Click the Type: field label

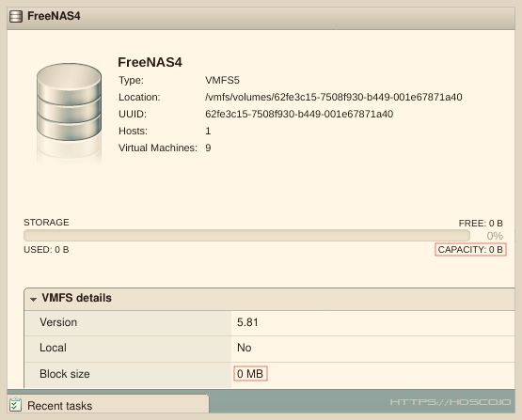tap(131, 80)
